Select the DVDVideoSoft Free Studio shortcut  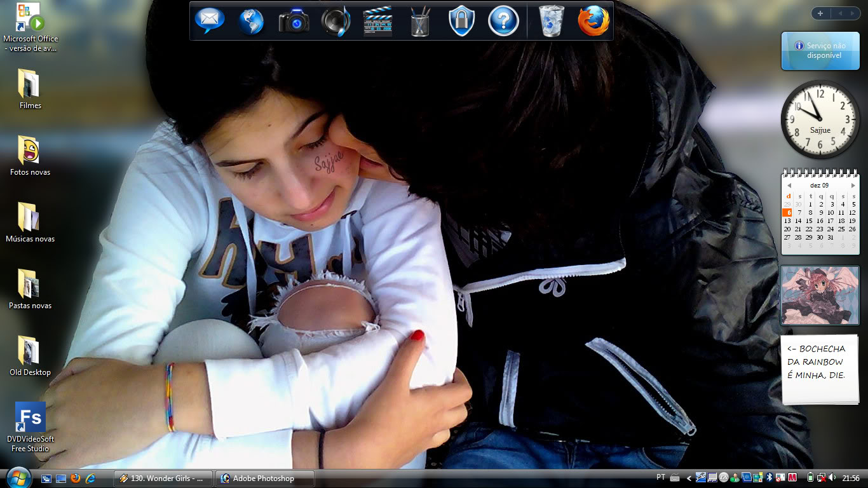click(30, 427)
